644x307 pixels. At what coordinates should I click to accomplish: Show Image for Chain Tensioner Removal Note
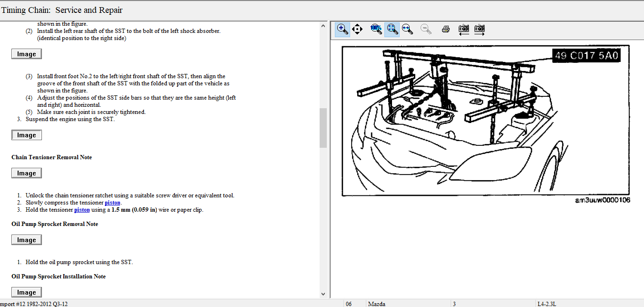[x=27, y=173]
